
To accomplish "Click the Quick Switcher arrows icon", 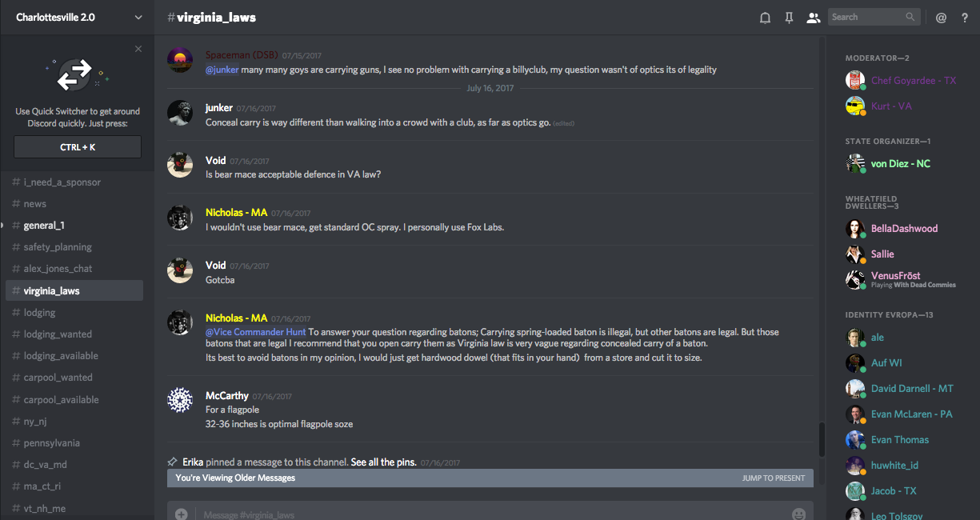I will pyautogui.click(x=77, y=74).
